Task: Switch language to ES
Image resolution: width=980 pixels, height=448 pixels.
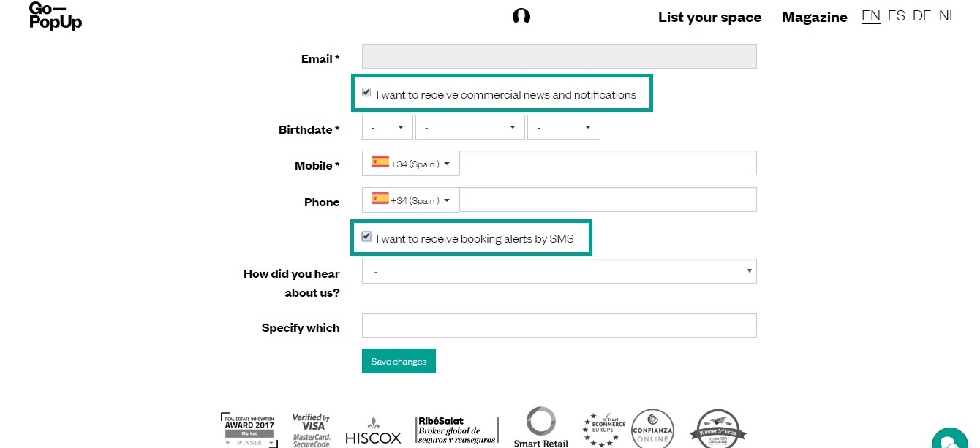Action: point(896,15)
